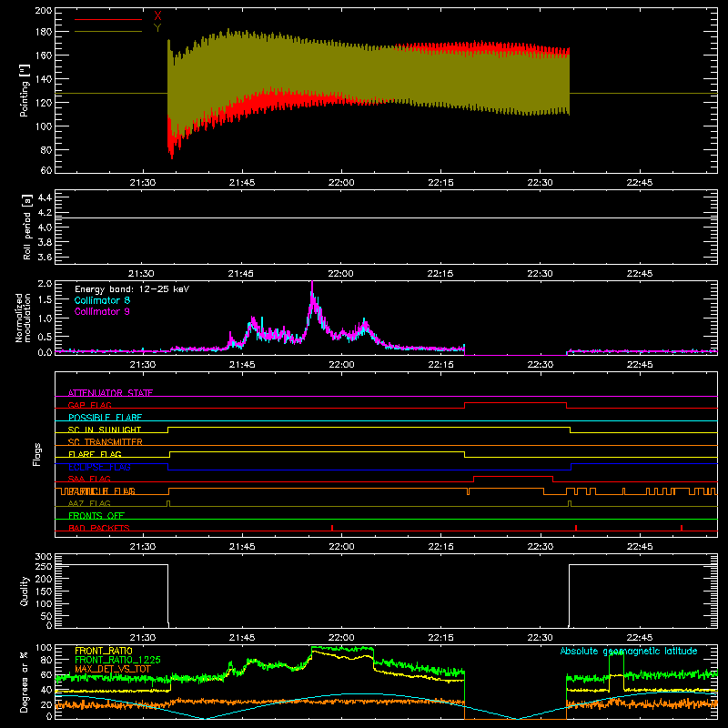Click the MAX_DET_VS_TOT legend entry
Screen dimensions: 728x728
[112, 669]
